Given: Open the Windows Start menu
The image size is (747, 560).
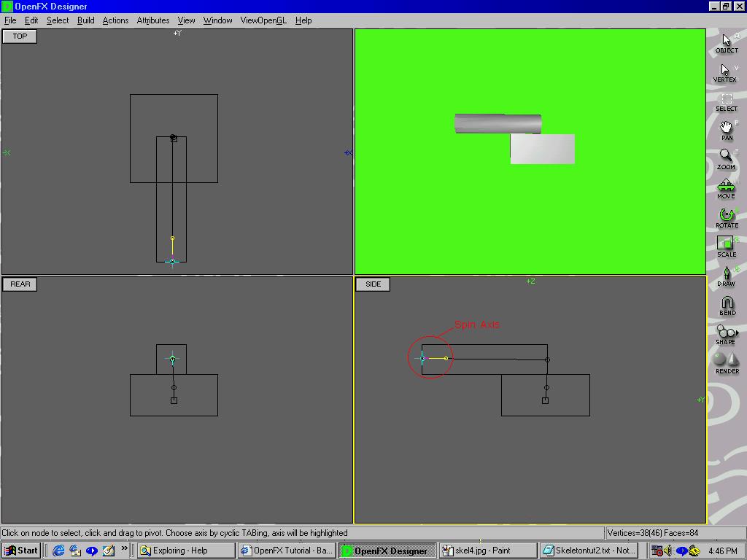Looking at the screenshot, I should (x=21, y=551).
